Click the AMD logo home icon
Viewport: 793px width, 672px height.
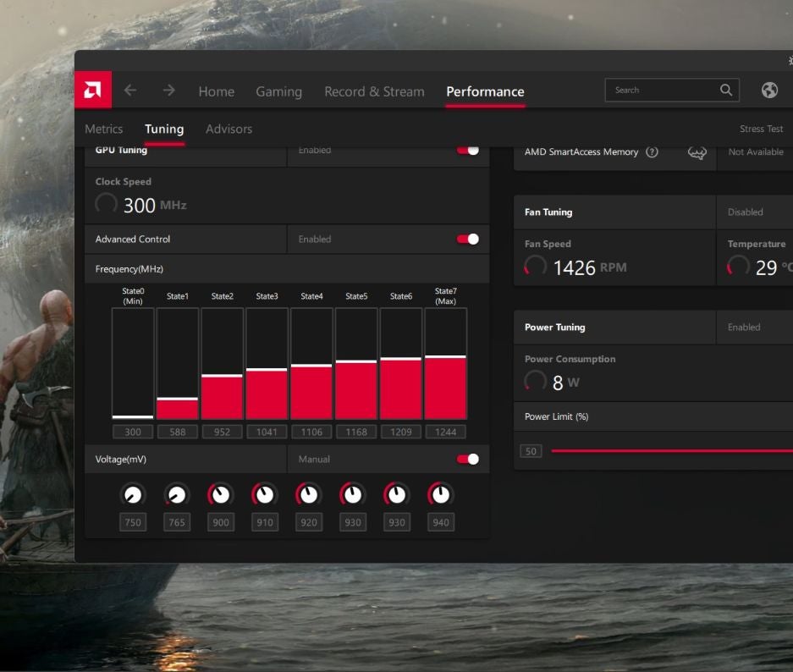pos(93,91)
